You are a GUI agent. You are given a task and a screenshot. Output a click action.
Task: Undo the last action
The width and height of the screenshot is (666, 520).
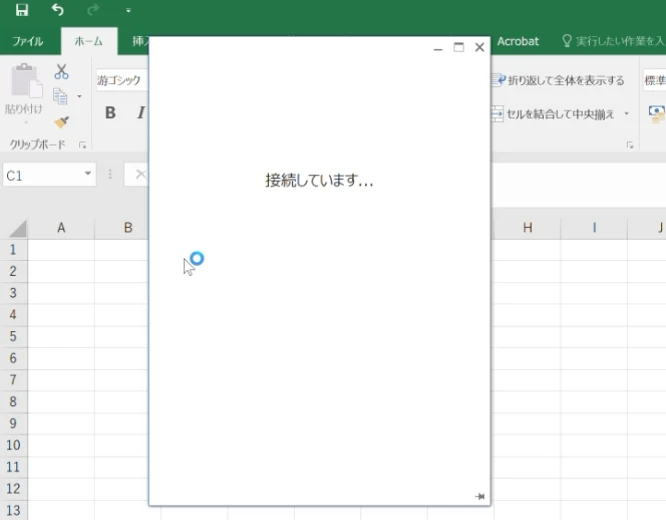pyautogui.click(x=57, y=10)
